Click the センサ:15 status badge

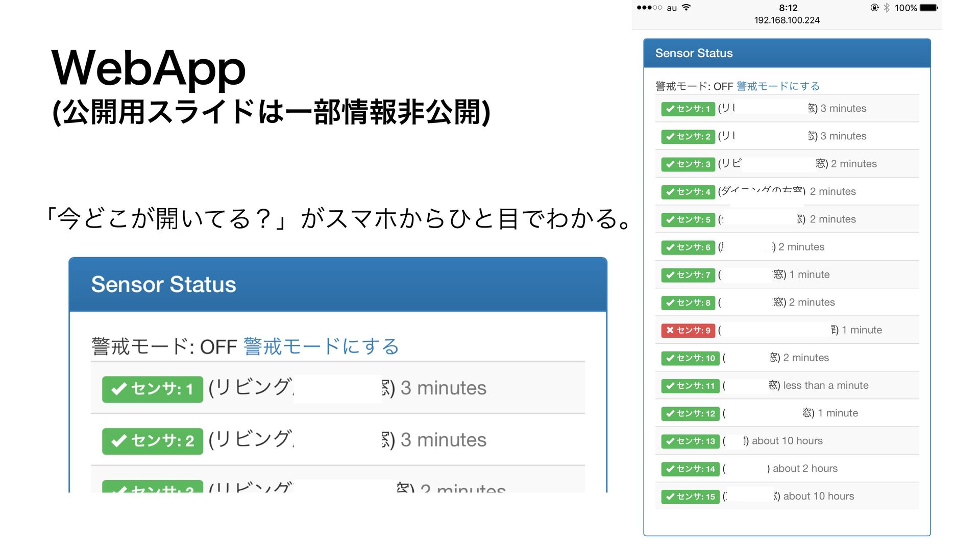690,496
